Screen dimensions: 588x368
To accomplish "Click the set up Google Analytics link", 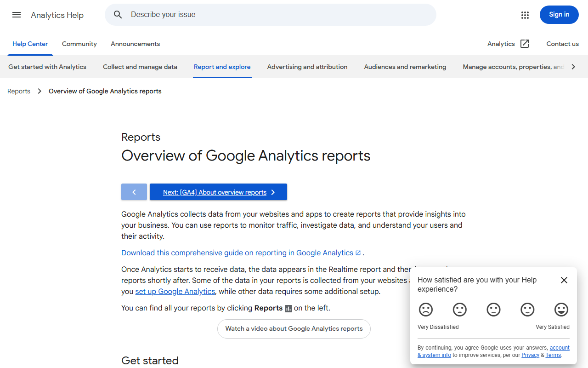I will tap(175, 291).
